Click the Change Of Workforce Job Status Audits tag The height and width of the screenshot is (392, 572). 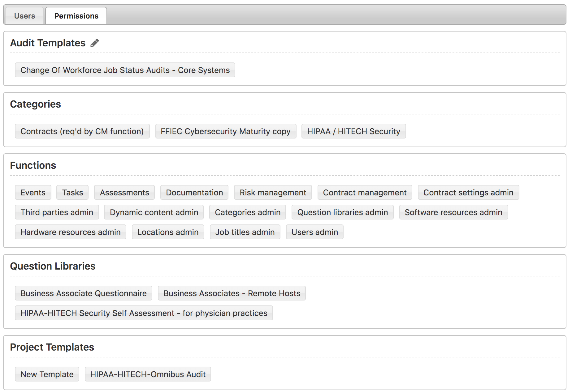coord(125,70)
